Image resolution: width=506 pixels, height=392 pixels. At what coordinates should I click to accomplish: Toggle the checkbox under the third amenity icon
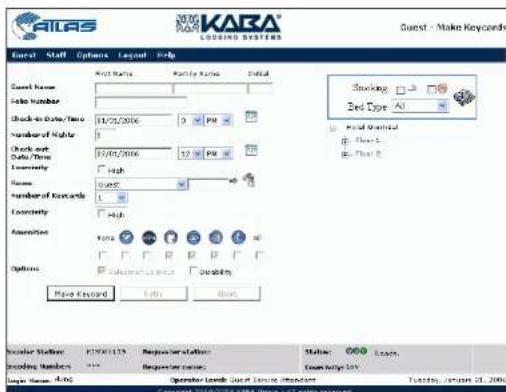click(169, 255)
